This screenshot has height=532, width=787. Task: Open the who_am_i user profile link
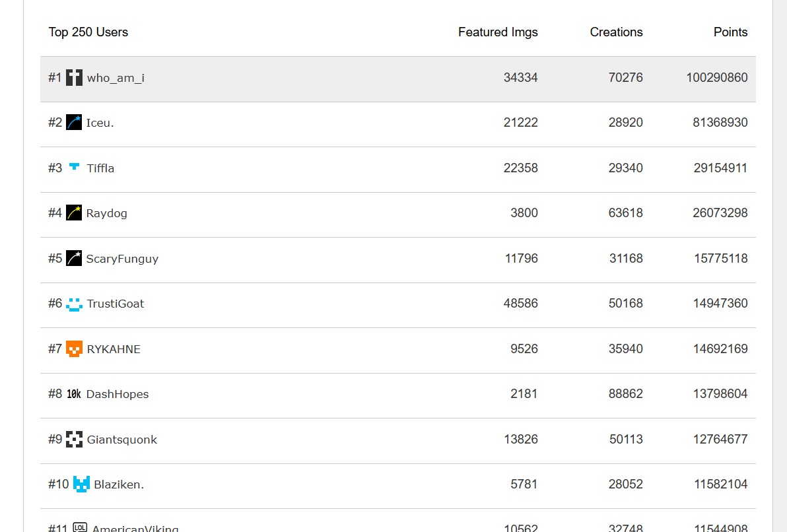(116, 78)
